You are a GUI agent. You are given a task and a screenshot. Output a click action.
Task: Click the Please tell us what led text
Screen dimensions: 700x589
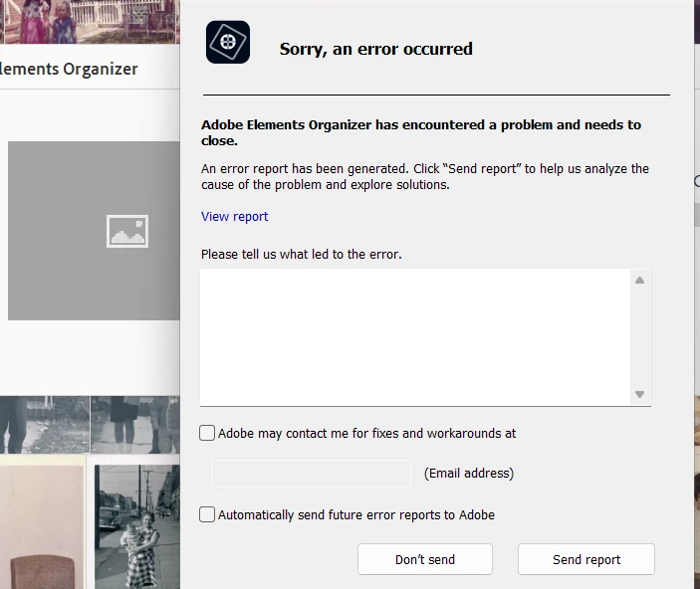(x=302, y=255)
